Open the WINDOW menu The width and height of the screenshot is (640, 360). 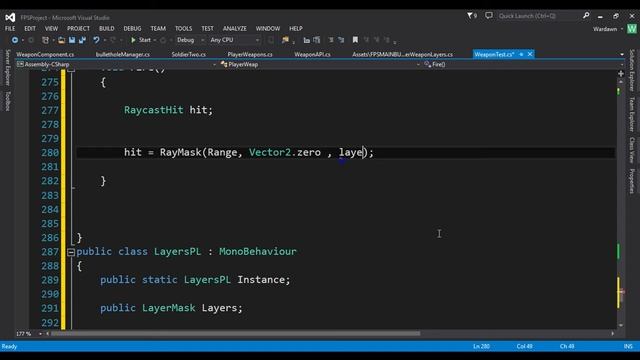click(x=268, y=29)
